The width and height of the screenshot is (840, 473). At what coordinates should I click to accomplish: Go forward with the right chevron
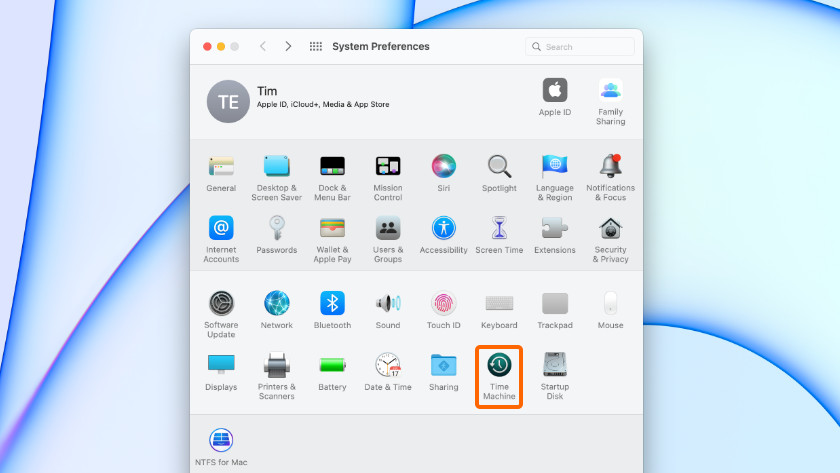[288, 47]
